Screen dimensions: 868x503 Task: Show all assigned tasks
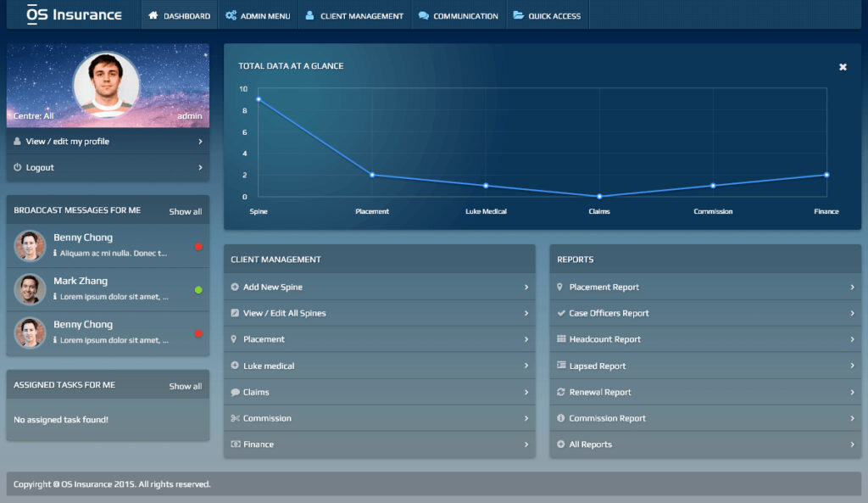(186, 386)
